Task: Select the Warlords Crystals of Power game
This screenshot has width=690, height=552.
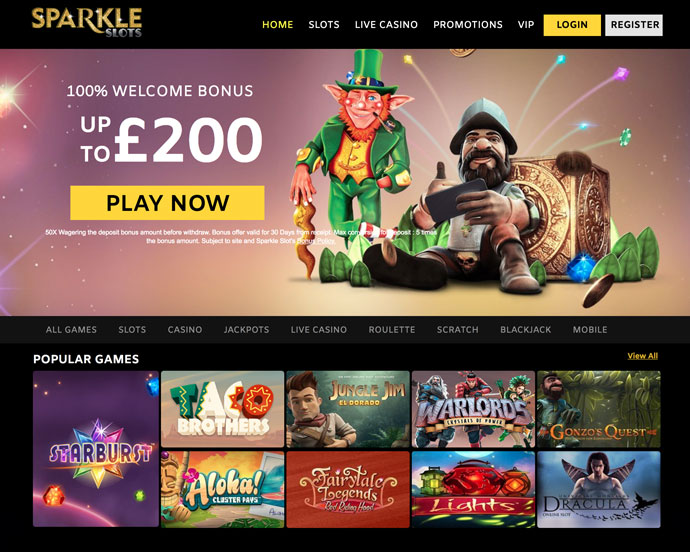Action: tap(473, 409)
